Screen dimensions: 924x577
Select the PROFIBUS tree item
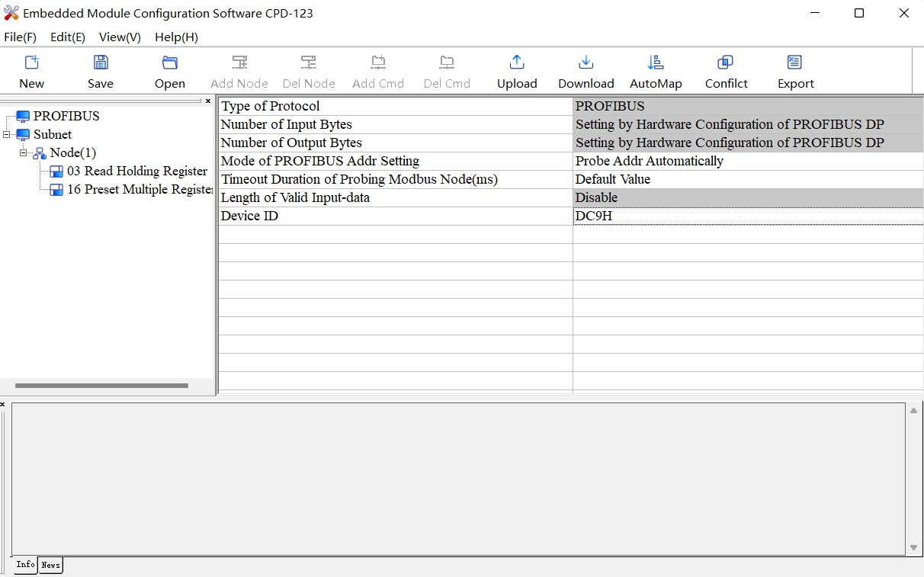66,116
